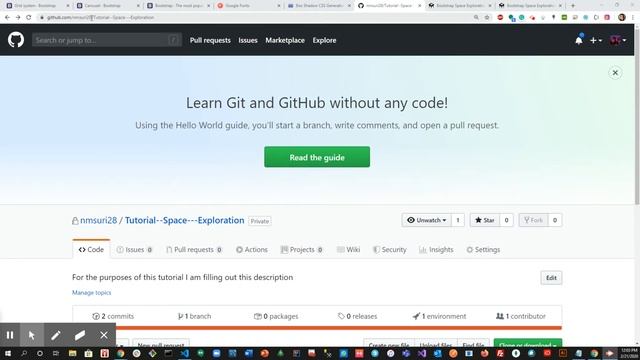Switch to the Wiki tab
640x360 pixels.
click(348, 249)
